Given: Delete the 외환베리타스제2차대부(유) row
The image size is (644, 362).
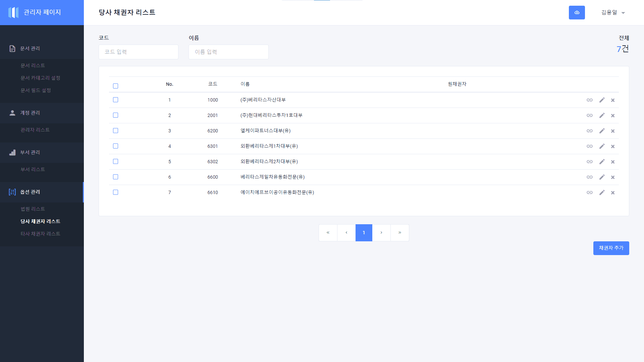Looking at the screenshot, I should point(613,162).
